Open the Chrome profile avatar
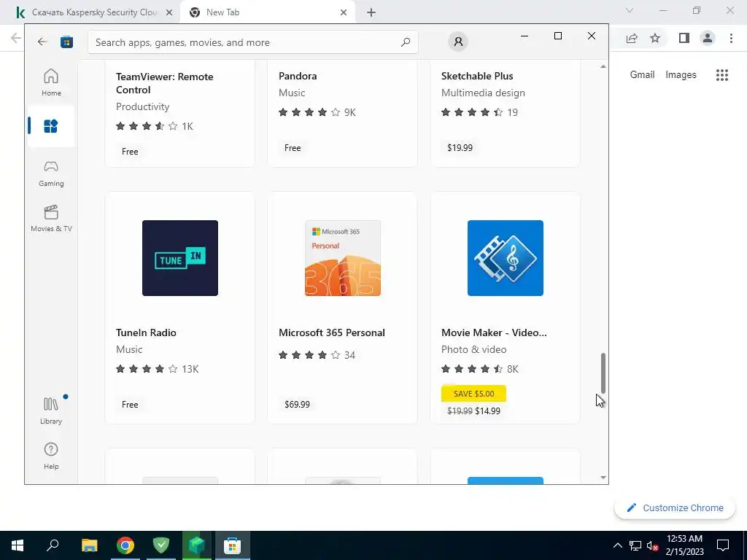 [708, 38]
